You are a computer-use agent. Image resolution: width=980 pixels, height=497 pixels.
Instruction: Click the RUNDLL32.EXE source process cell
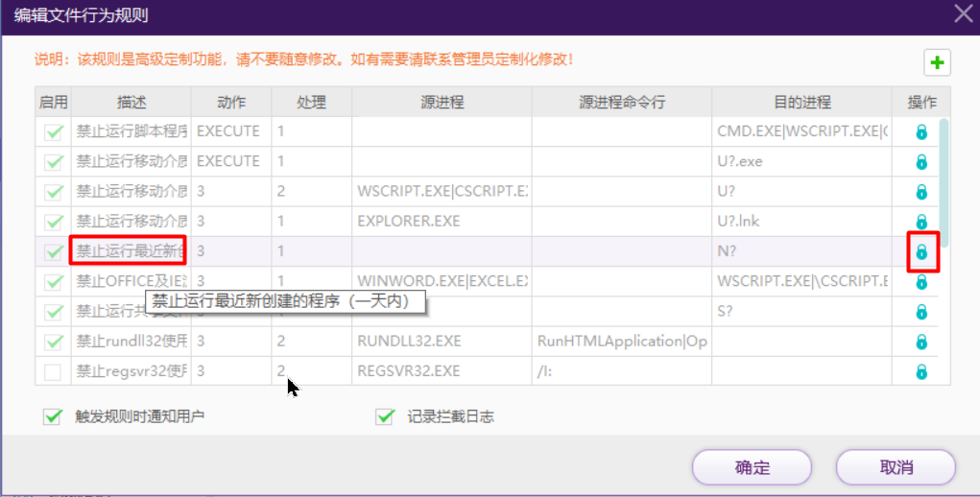pos(442,342)
